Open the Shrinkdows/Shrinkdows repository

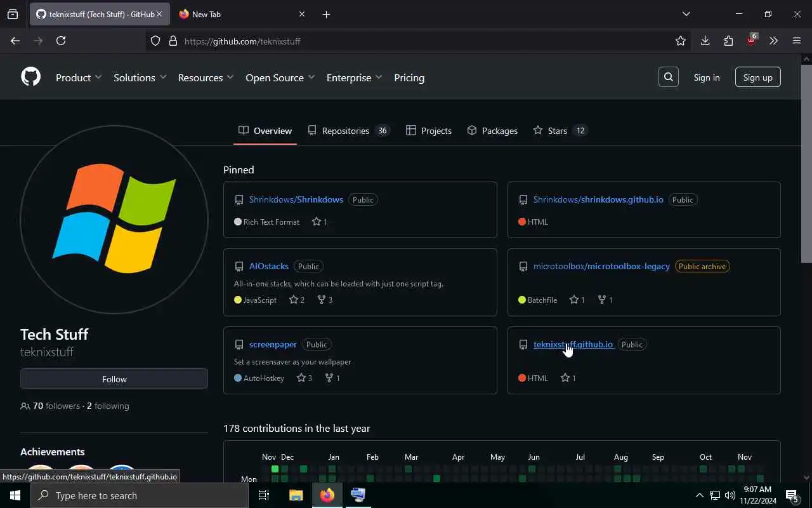[296, 199]
